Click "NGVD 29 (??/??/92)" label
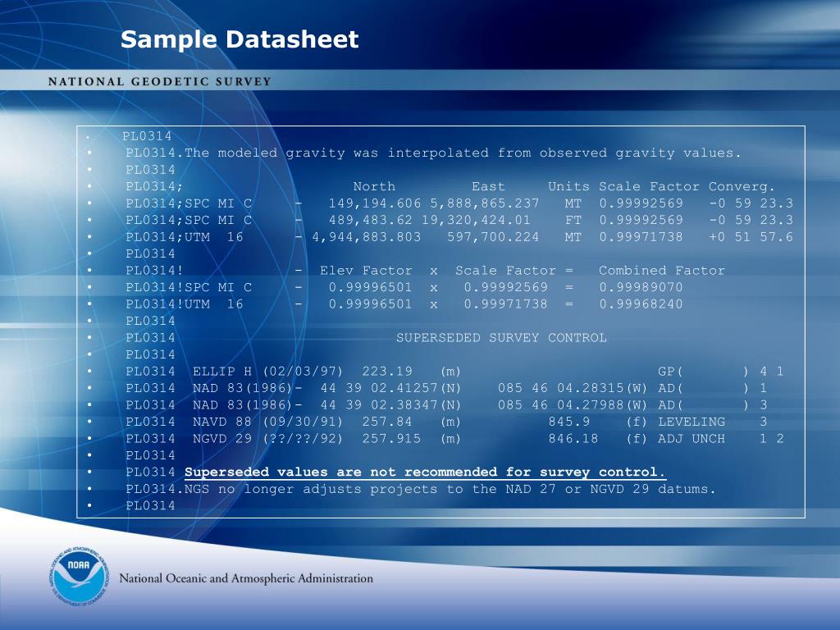Screen dimensions: 840x630 point(267,439)
